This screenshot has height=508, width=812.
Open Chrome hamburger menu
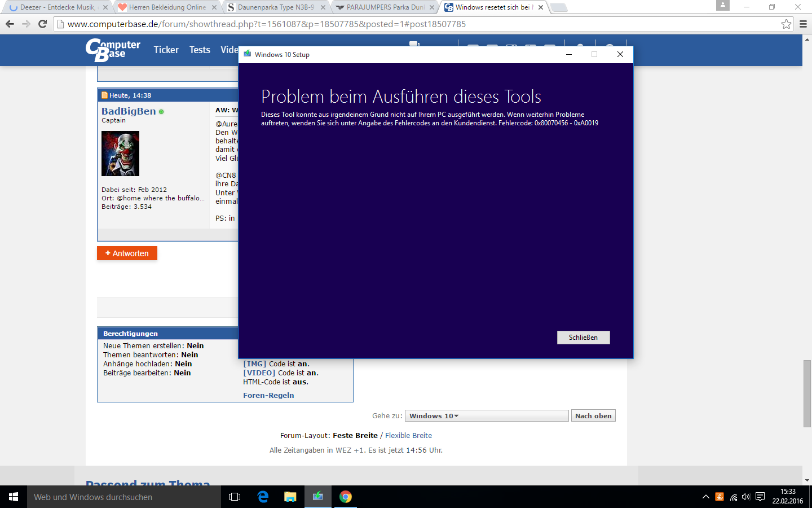(803, 24)
